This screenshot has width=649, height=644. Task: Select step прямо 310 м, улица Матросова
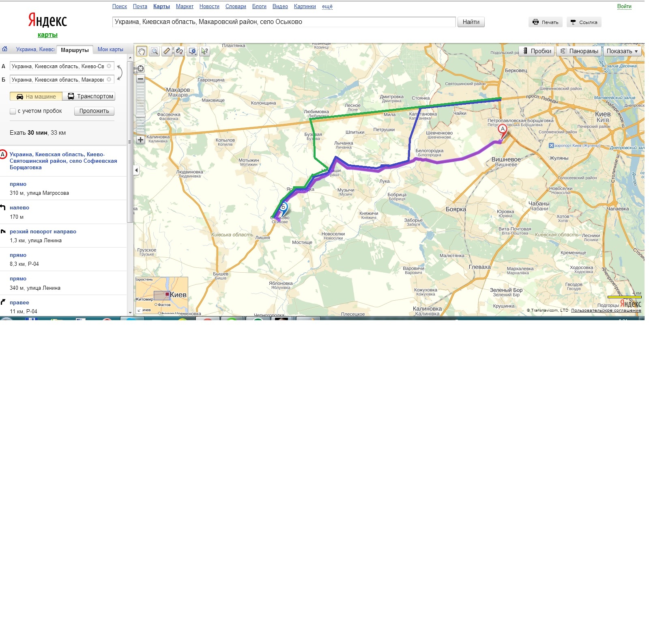(63, 188)
